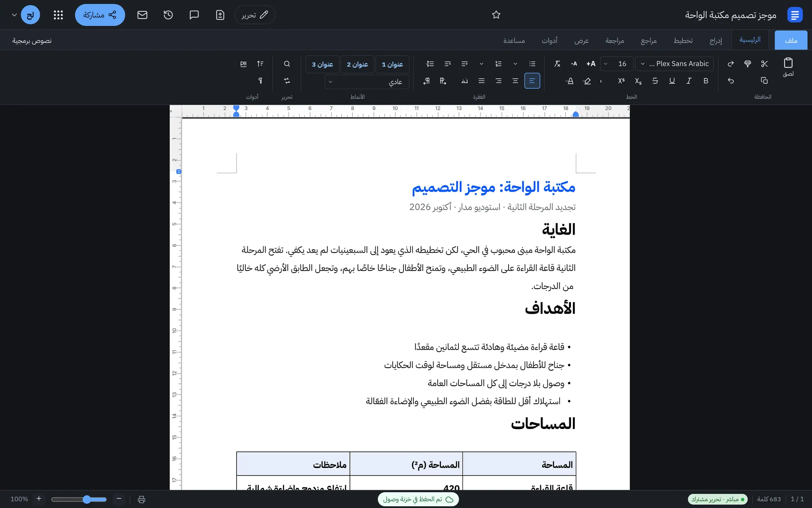Toggle Strikethrough formatting
This screenshot has height=508, width=812.
(655, 81)
